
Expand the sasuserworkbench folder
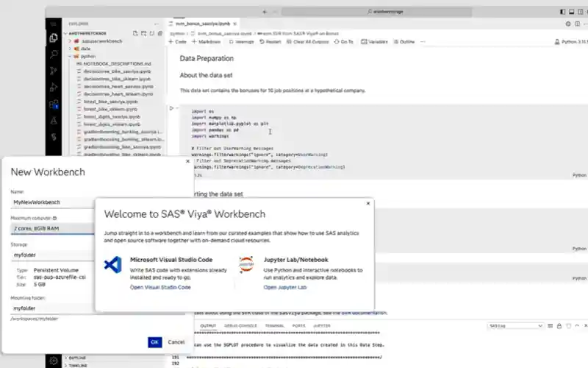pyautogui.click(x=70, y=41)
